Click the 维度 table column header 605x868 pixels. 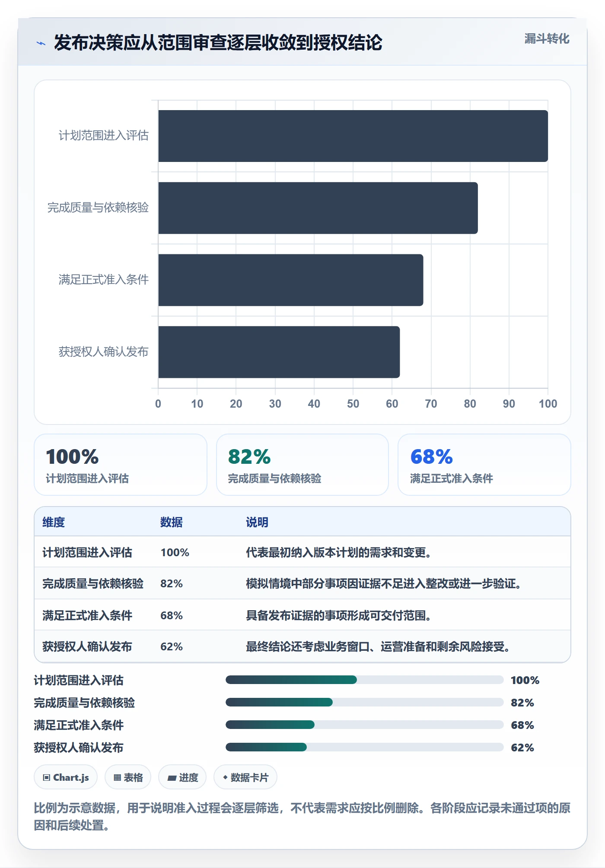click(54, 522)
